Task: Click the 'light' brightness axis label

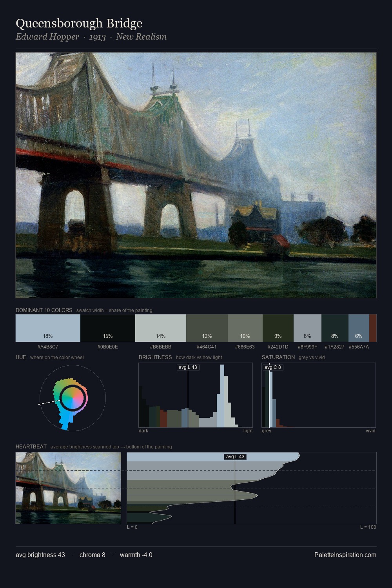Action: pos(248,430)
